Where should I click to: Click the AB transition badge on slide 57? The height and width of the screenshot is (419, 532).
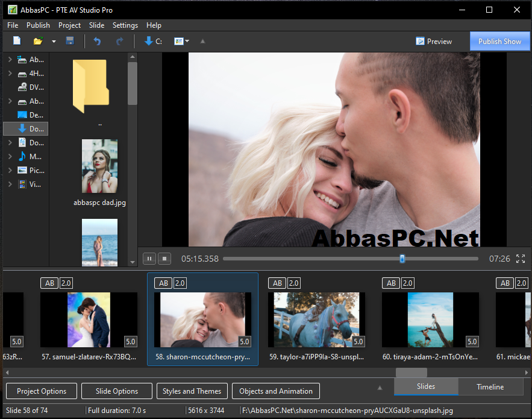click(x=49, y=283)
